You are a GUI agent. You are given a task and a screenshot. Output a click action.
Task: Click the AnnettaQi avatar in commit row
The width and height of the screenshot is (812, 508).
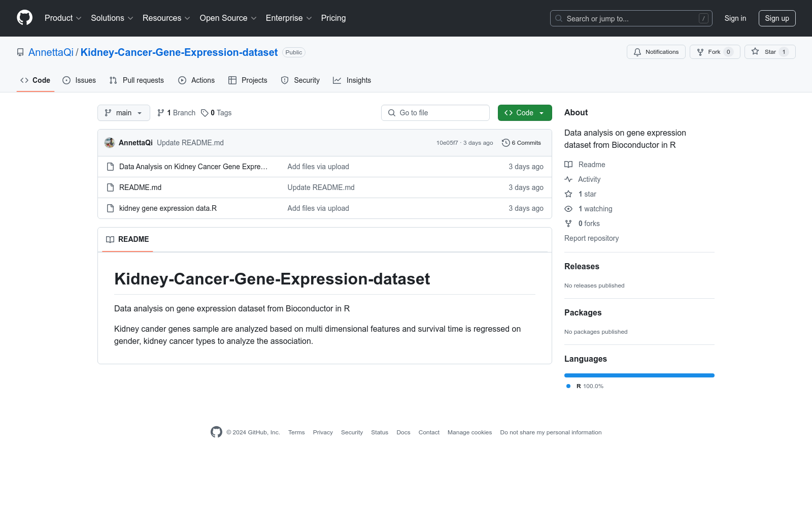[110, 143]
